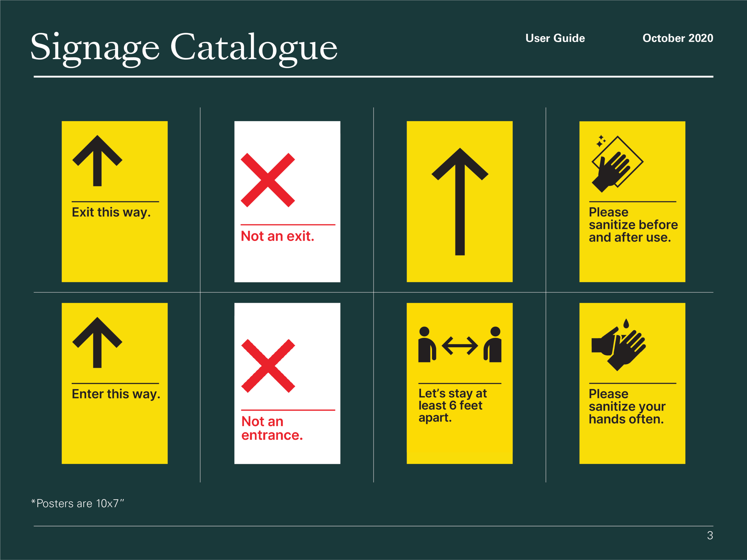
Task: Click the large tall arrow on yellow poster
Action: tap(460, 202)
